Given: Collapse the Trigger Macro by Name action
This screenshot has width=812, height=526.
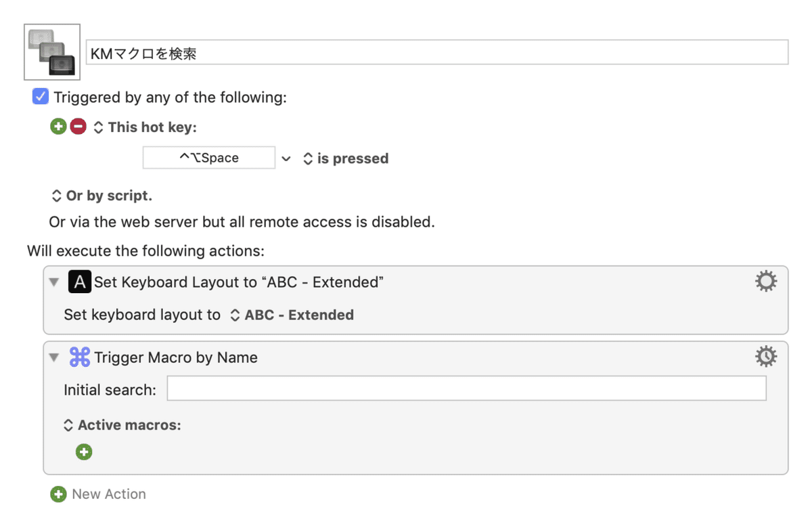Looking at the screenshot, I should [54, 357].
